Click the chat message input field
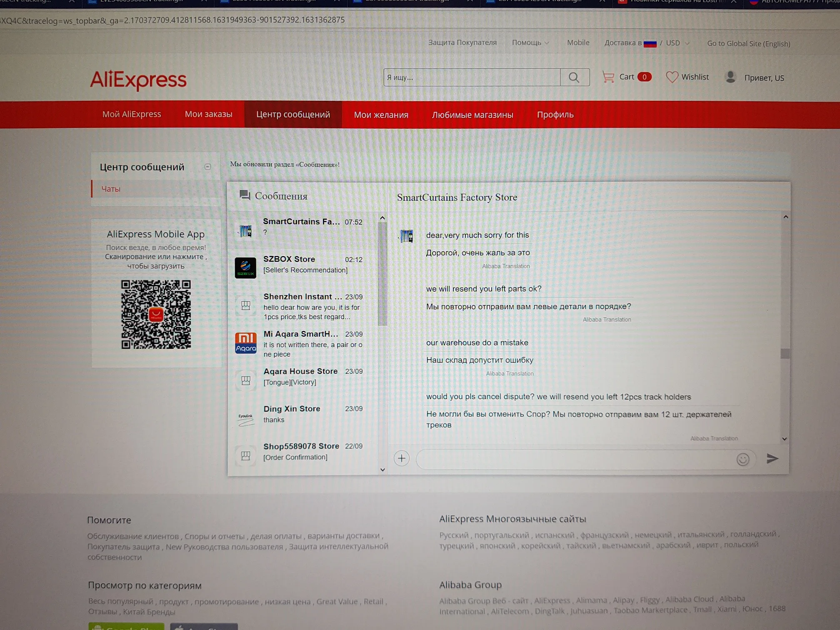Screen dimensions: 840x630 [575, 459]
